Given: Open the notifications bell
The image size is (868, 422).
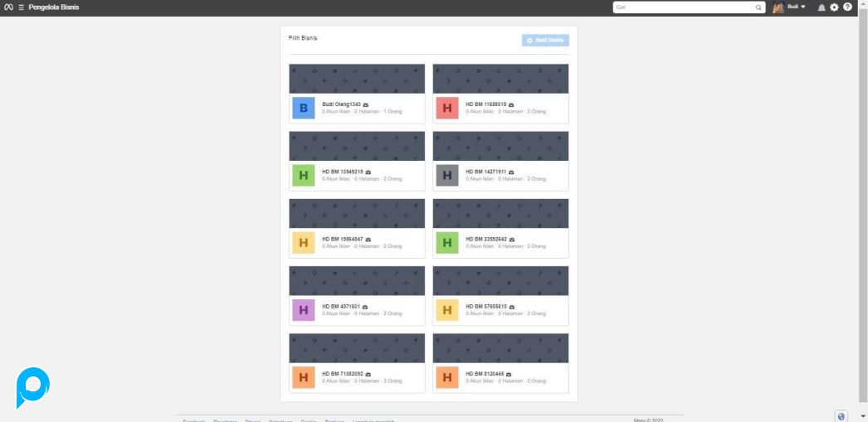Looking at the screenshot, I should click(x=822, y=7).
